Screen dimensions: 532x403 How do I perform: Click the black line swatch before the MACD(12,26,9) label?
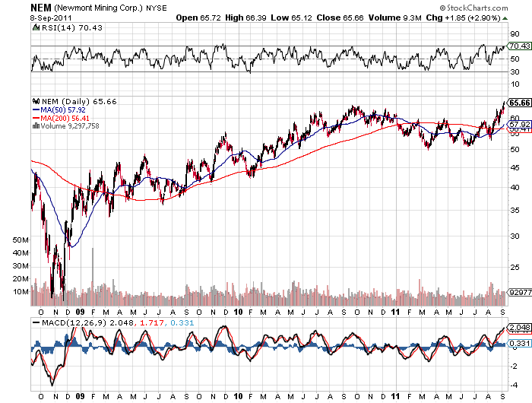pos(36,322)
